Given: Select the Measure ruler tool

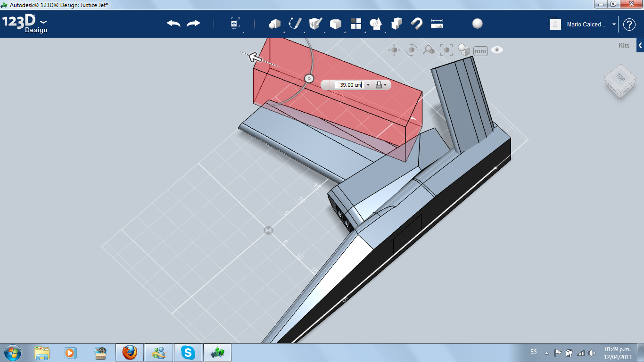Looking at the screenshot, I should tap(438, 24).
